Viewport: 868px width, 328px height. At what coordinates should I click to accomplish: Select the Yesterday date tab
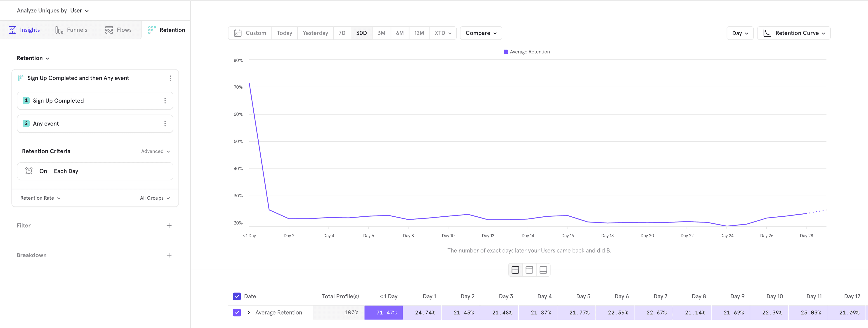coord(315,33)
